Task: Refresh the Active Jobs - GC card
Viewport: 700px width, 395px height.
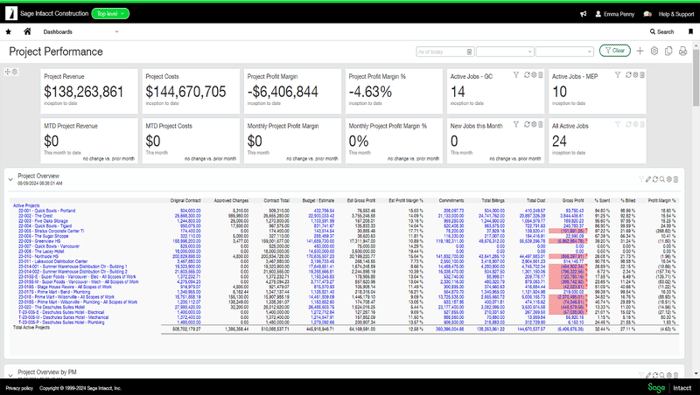Action: coord(527,75)
